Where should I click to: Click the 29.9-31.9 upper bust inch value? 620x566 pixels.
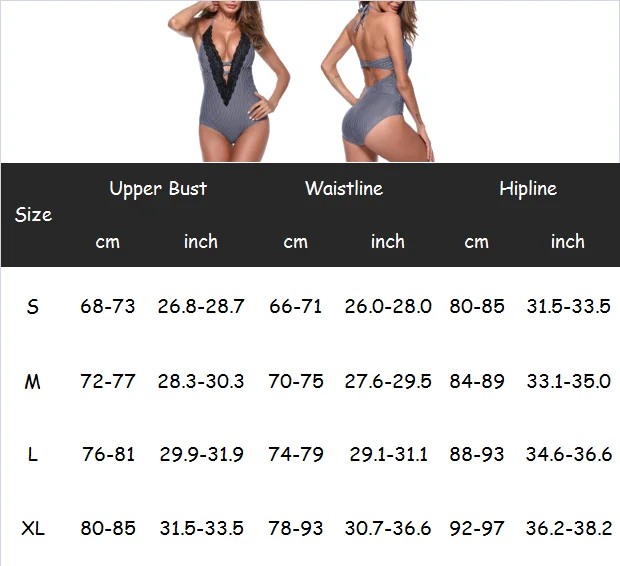tap(201, 454)
